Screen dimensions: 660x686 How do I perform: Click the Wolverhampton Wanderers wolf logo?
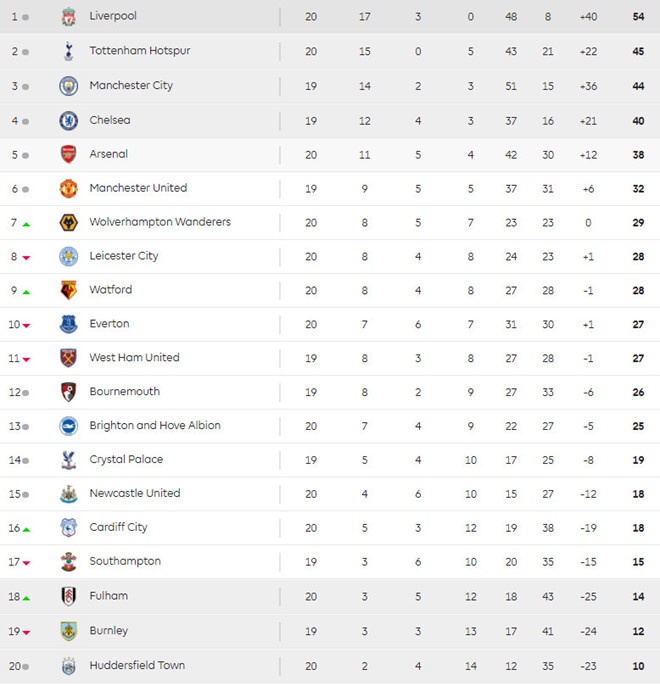(x=68, y=222)
